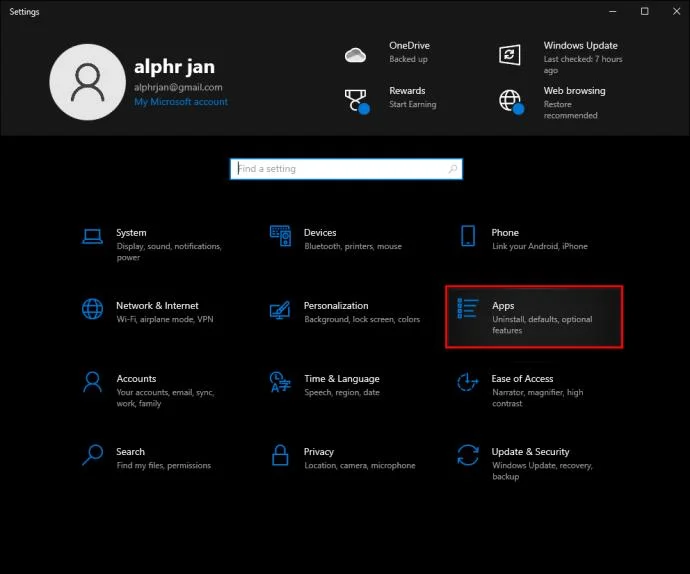Minimize the Settings window
This screenshot has height=574, width=690.
point(613,11)
